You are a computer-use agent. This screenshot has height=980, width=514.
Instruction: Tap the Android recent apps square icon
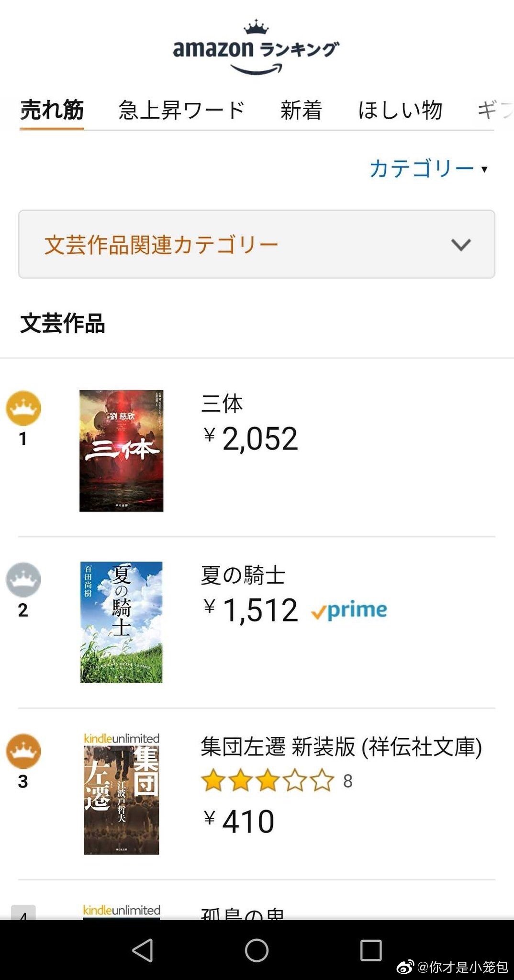pos(370,950)
